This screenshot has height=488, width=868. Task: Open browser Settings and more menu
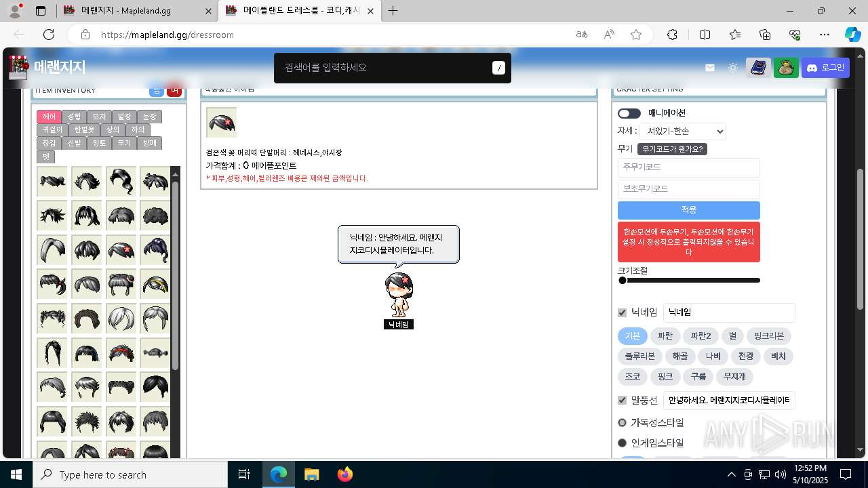pyautogui.click(x=825, y=35)
